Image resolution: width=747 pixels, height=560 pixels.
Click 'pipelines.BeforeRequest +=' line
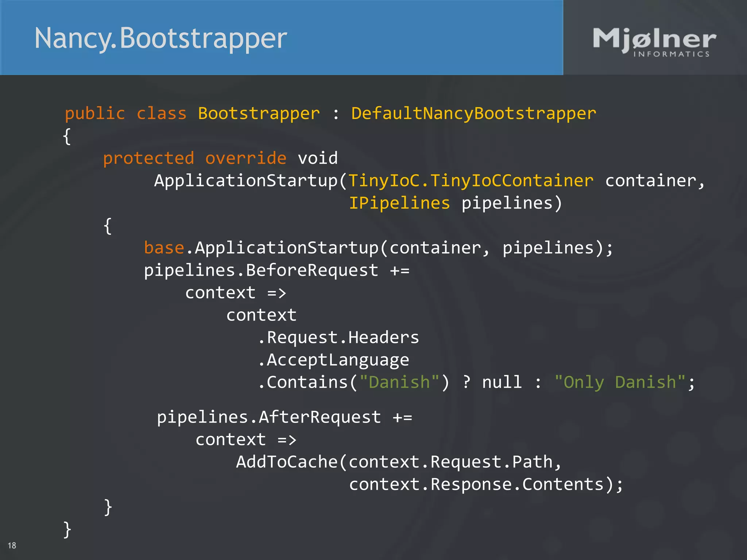pos(277,271)
